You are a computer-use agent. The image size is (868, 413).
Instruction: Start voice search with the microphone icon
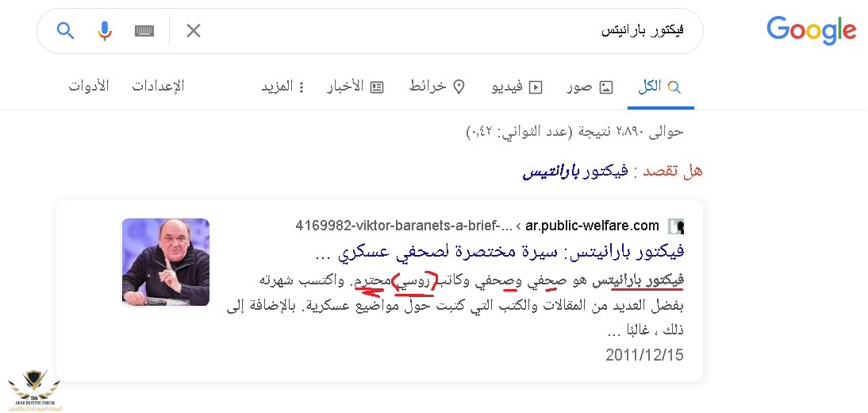pyautogui.click(x=105, y=31)
